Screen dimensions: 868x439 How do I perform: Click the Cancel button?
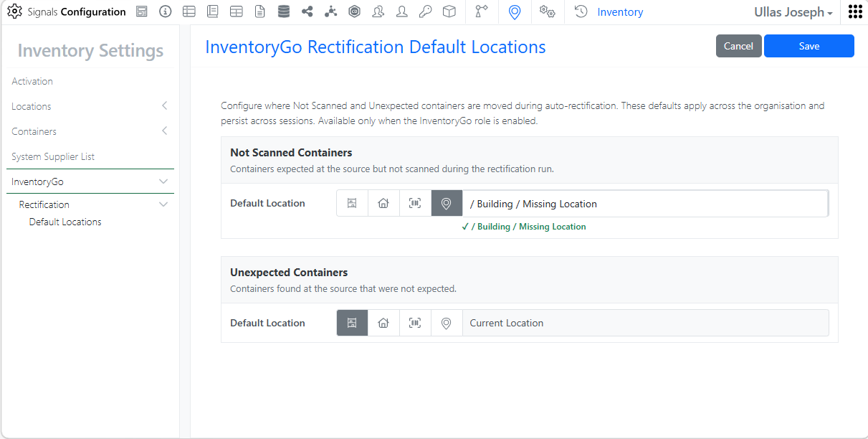pos(738,46)
